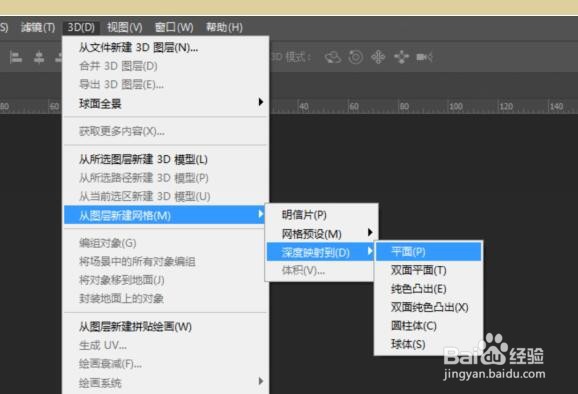Click the 3D pan mode icon
578x394 pixels.
click(378, 57)
